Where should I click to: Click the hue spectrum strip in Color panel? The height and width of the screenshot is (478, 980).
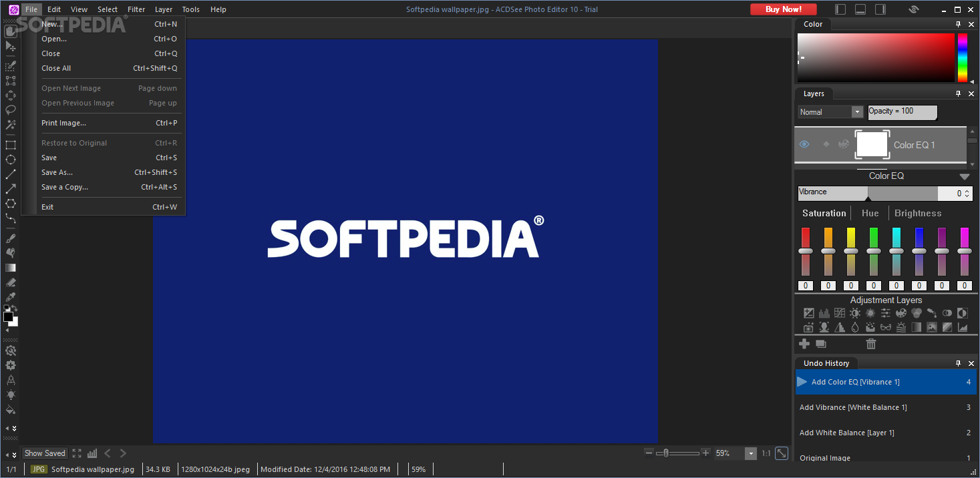click(963, 57)
